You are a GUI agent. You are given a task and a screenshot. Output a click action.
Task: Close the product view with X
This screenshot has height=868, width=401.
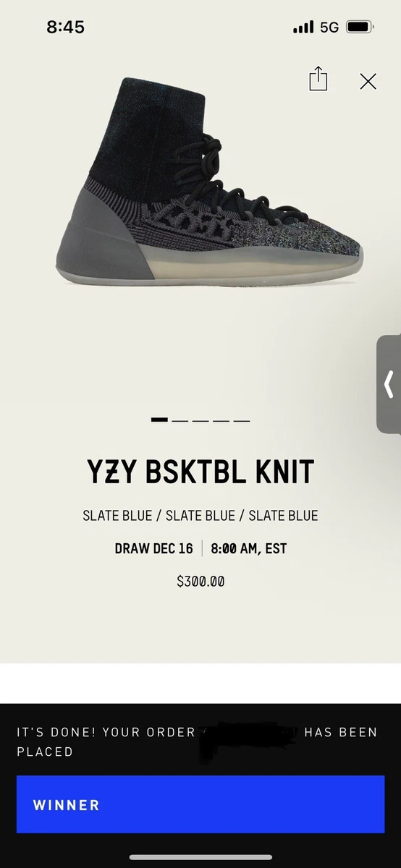point(368,81)
